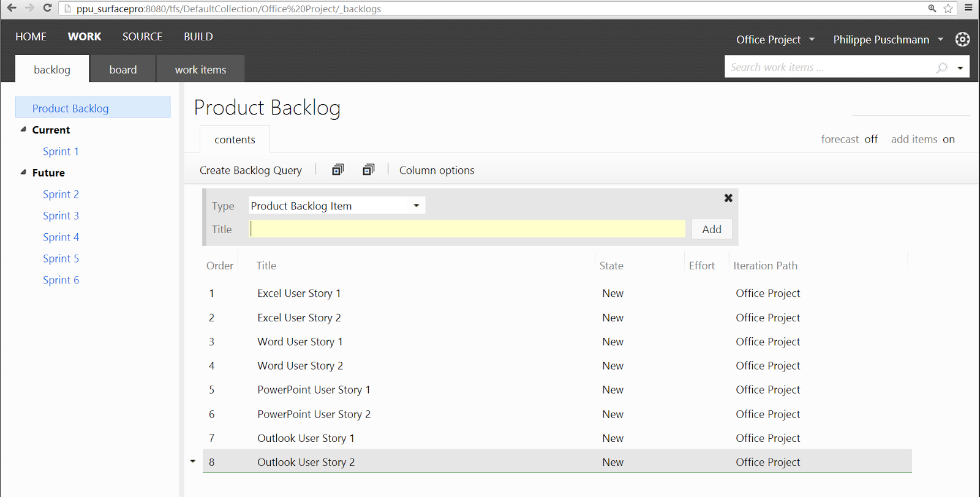
Task: Click the collapse all backlog items icon
Action: coord(368,170)
